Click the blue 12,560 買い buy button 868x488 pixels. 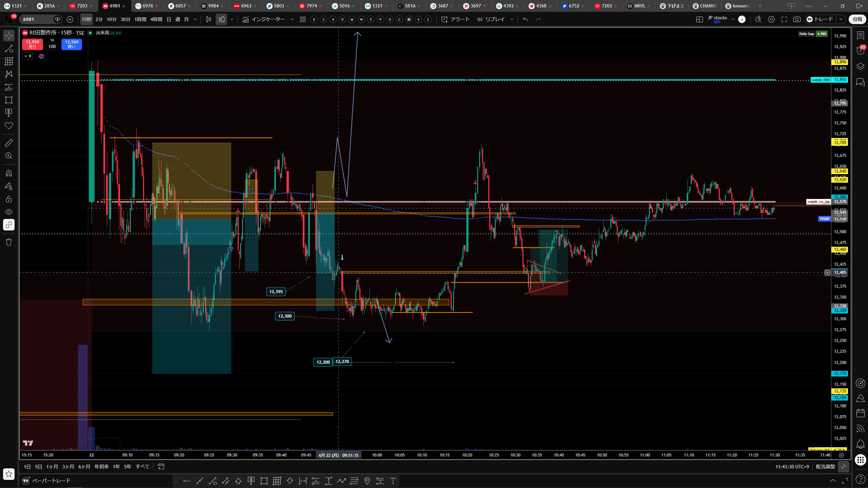[x=72, y=44]
